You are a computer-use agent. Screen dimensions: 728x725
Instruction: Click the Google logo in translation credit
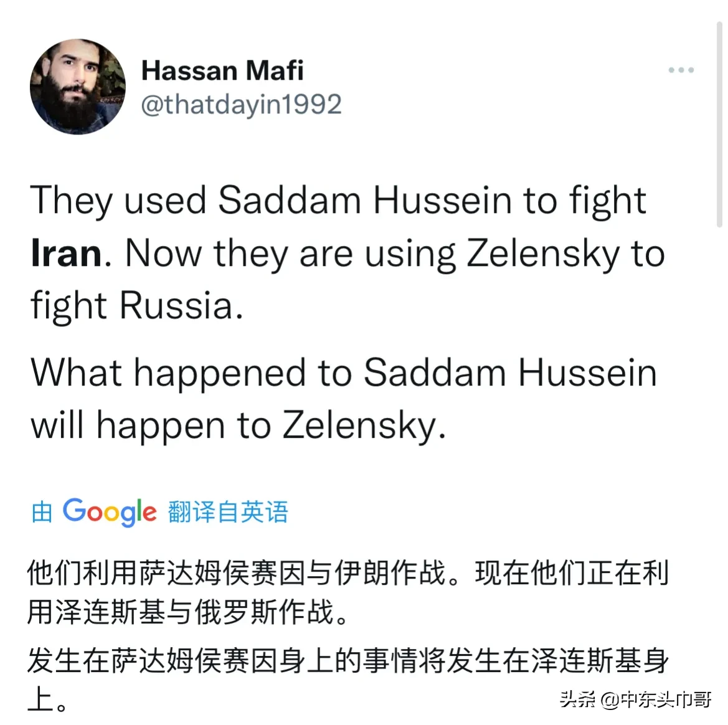click(x=110, y=512)
